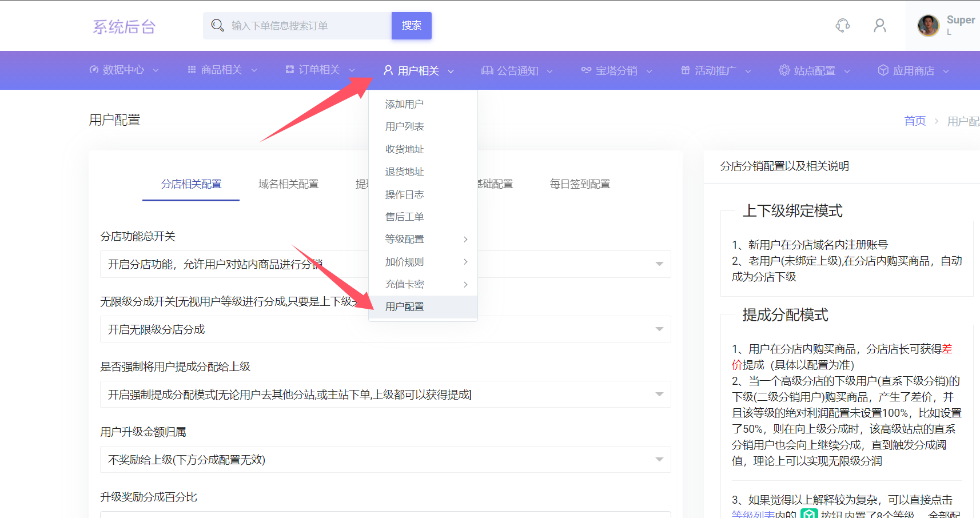
Task: Click the user profile icon in header
Action: pyautogui.click(x=879, y=25)
